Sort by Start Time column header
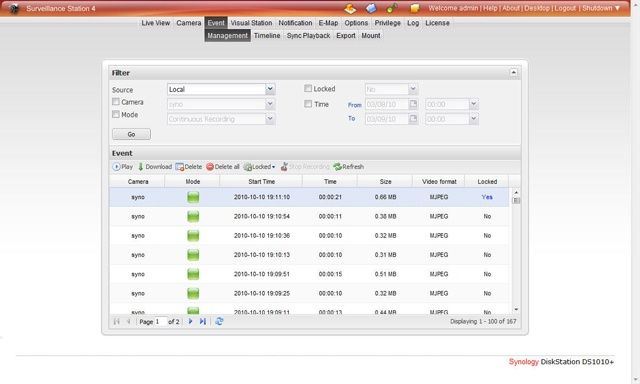 coord(261,182)
